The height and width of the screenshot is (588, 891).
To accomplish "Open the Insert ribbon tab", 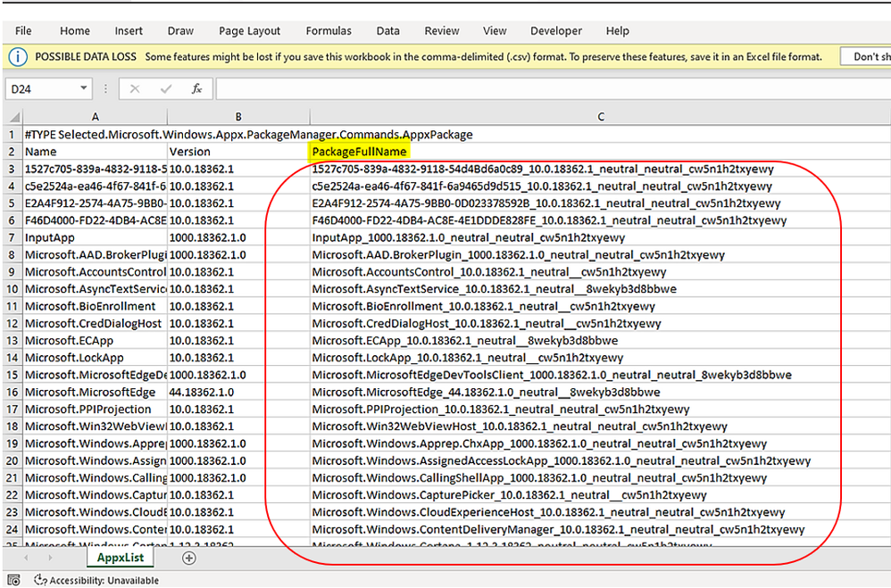I will click(129, 31).
